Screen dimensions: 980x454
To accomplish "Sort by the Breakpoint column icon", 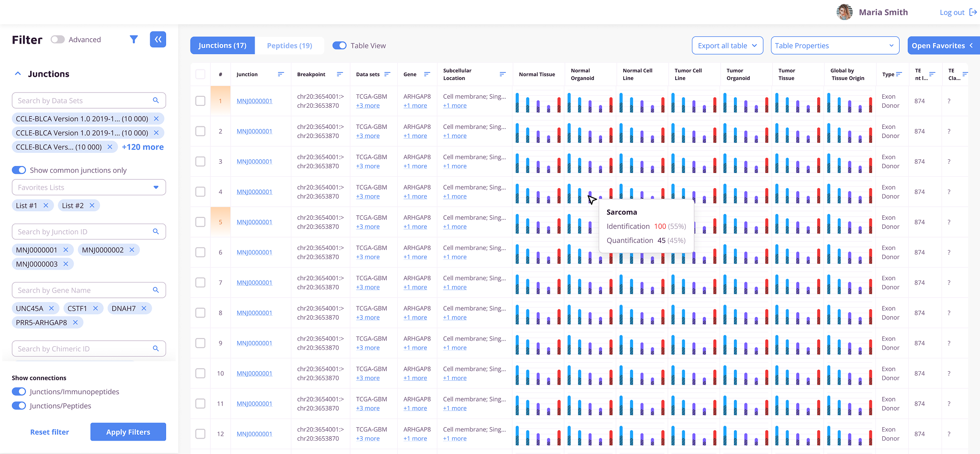I will (340, 74).
